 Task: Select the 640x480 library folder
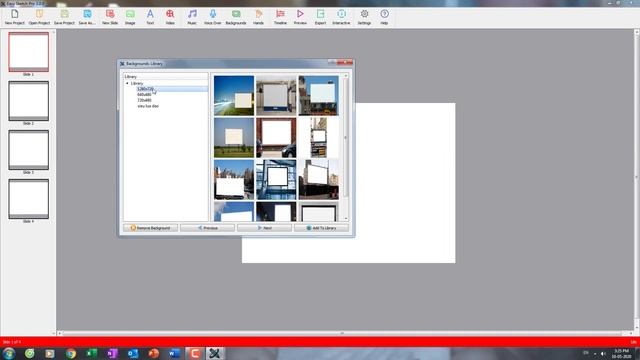[x=144, y=94]
